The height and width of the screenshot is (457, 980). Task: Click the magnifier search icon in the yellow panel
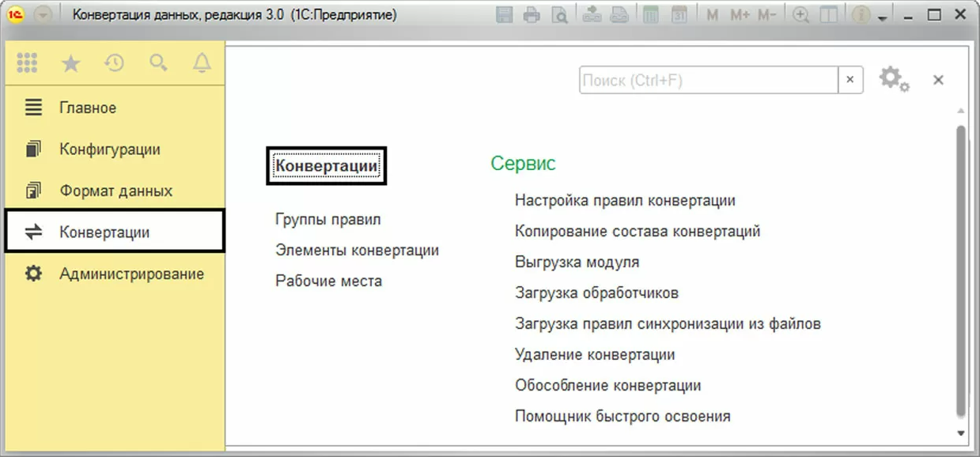click(x=158, y=63)
